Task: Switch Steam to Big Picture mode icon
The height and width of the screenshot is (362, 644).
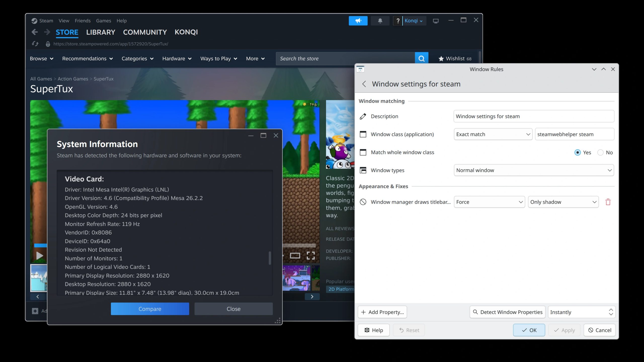Action: point(435,21)
